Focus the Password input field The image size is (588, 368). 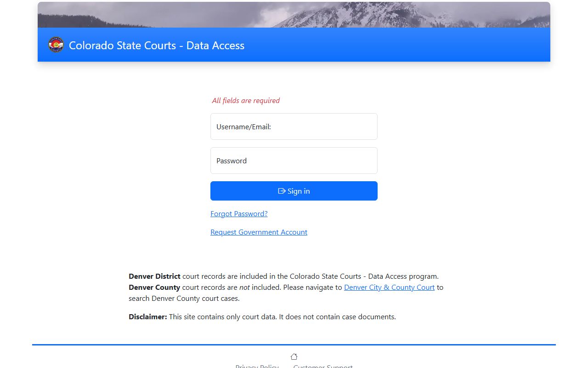294,161
